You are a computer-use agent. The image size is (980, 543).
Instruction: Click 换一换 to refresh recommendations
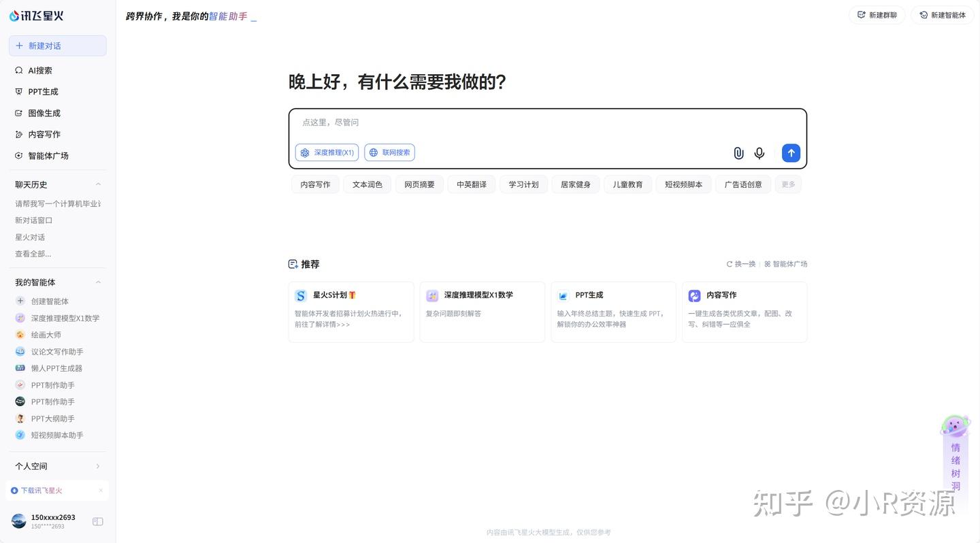(741, 264)
